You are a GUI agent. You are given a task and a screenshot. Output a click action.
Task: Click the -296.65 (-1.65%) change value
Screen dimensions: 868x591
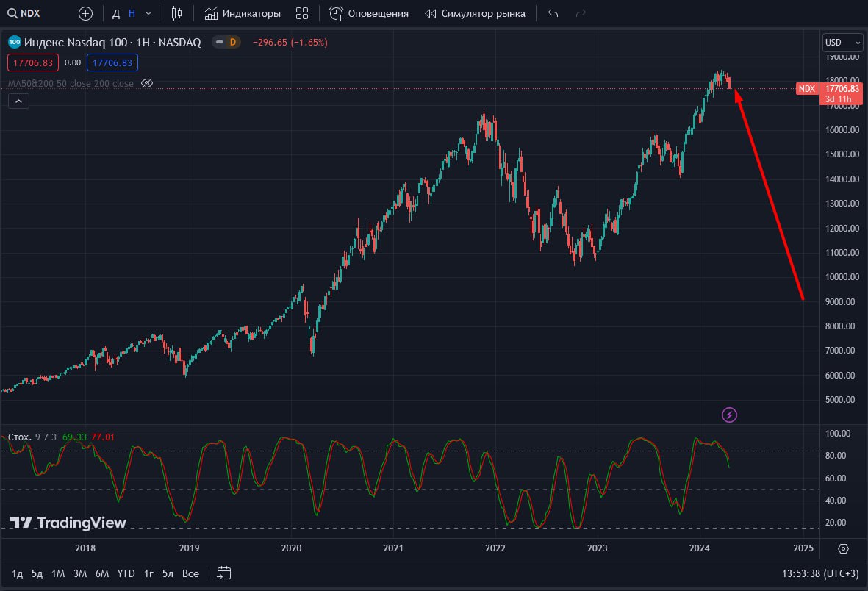(290, 42)
